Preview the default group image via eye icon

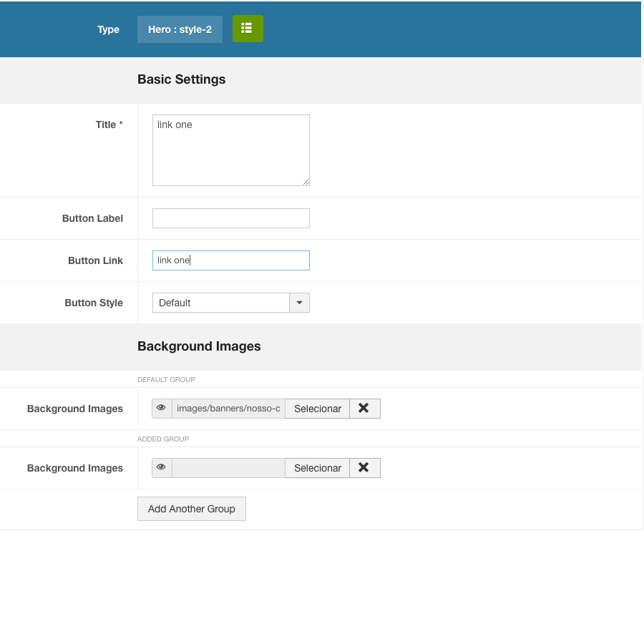162,409
